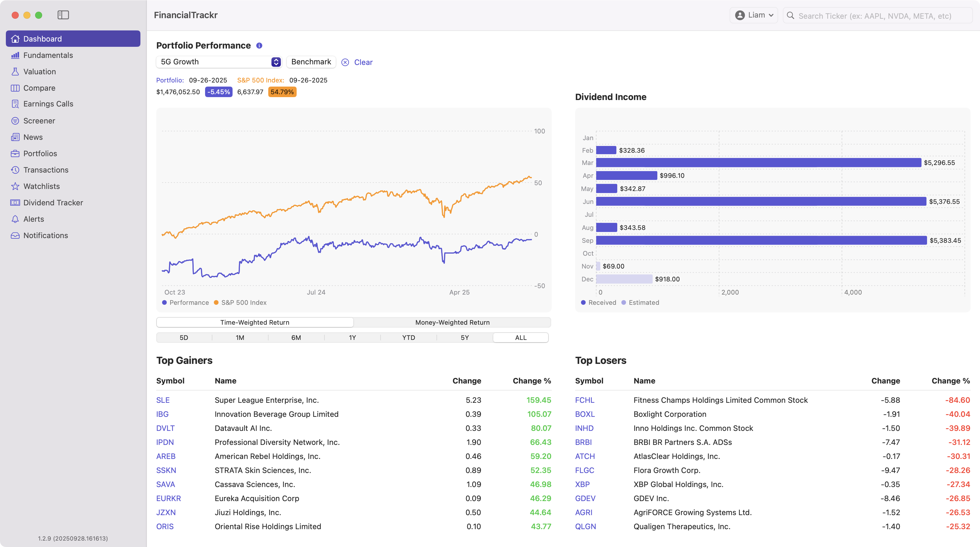This screenshot has width=980, height=547.
Task: Click the Screener sidebar icon
Action: coord(15,121)
